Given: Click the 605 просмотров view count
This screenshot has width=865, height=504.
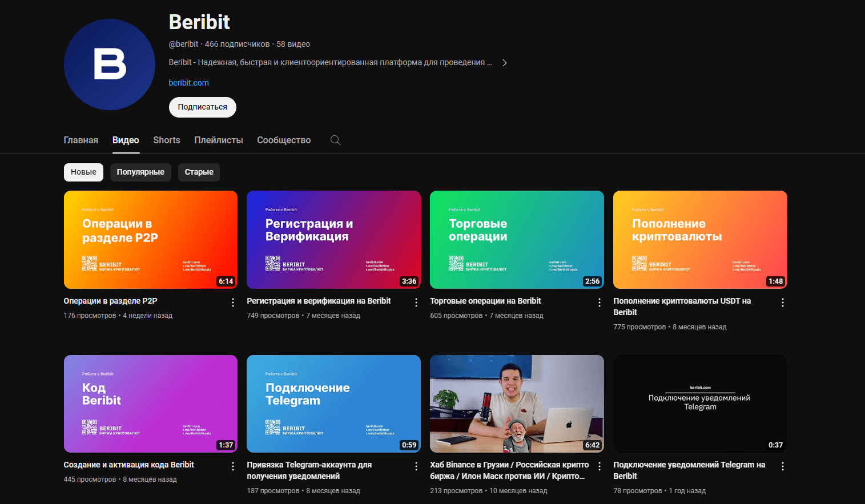Looking at the screenshot, I should click(x=456, y=316).
